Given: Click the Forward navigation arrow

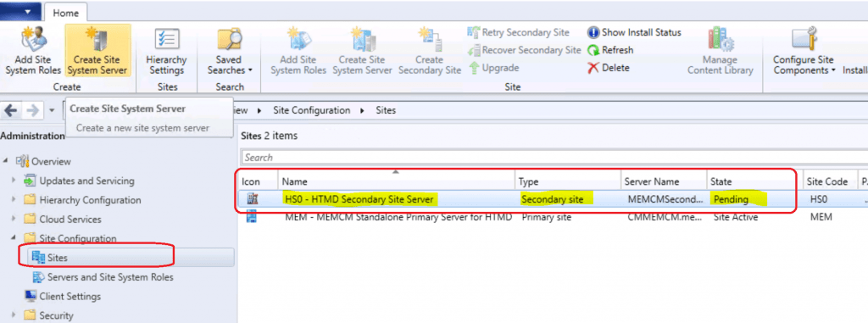Looking at the screenshot, I should click(x=33, y=111).
